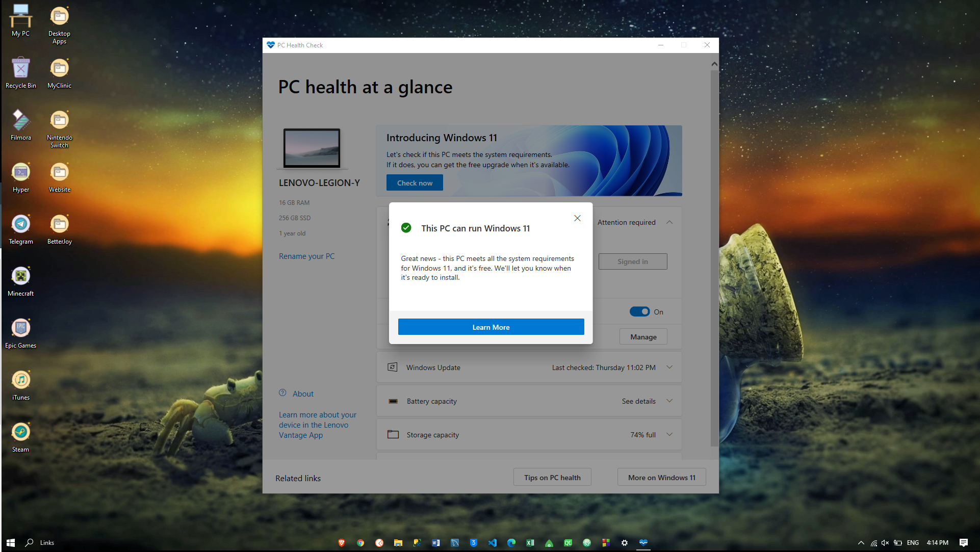Click the Learn More button
The image size is (980, 552).
[491, 327]
